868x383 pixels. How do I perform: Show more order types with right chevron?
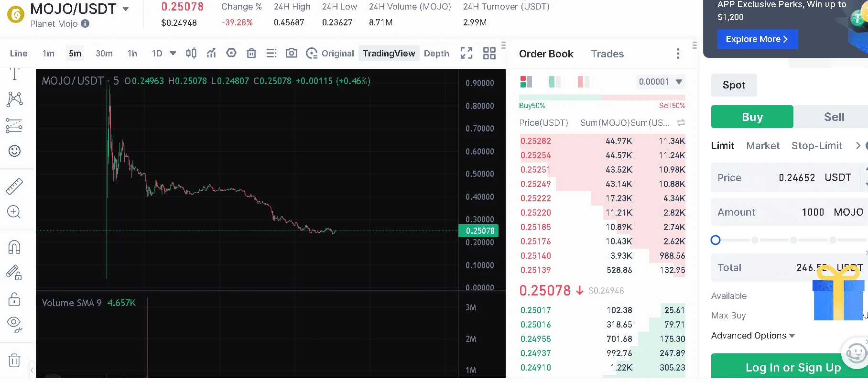tap(858, 145)
